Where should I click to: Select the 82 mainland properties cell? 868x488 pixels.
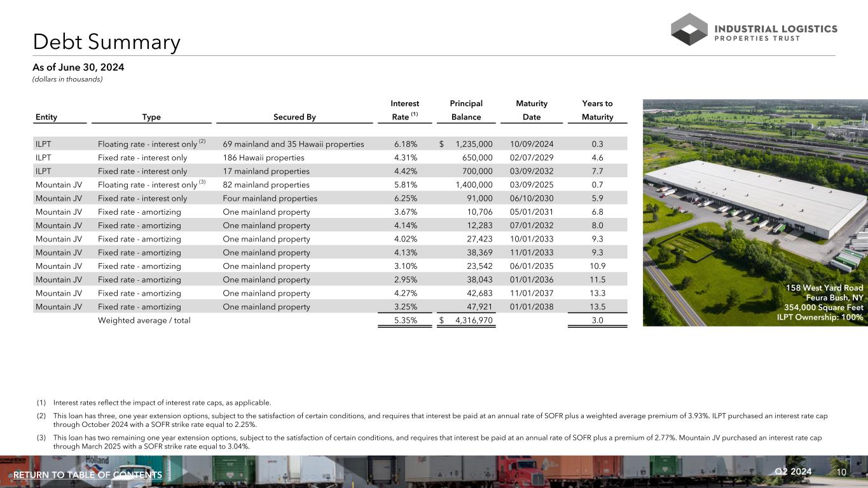point(266,185)
